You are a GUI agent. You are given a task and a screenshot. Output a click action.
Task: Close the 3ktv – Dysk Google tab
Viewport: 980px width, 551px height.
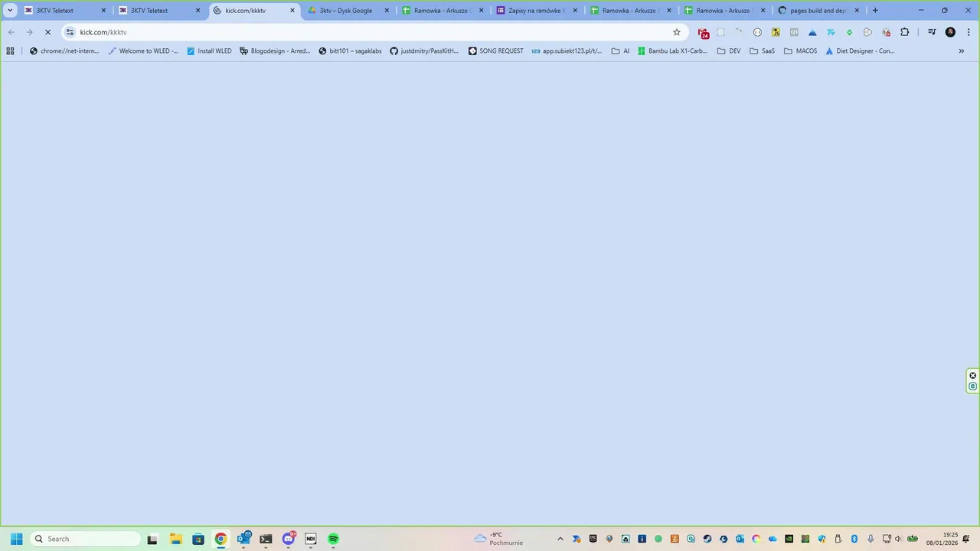(x=387, y=11)
